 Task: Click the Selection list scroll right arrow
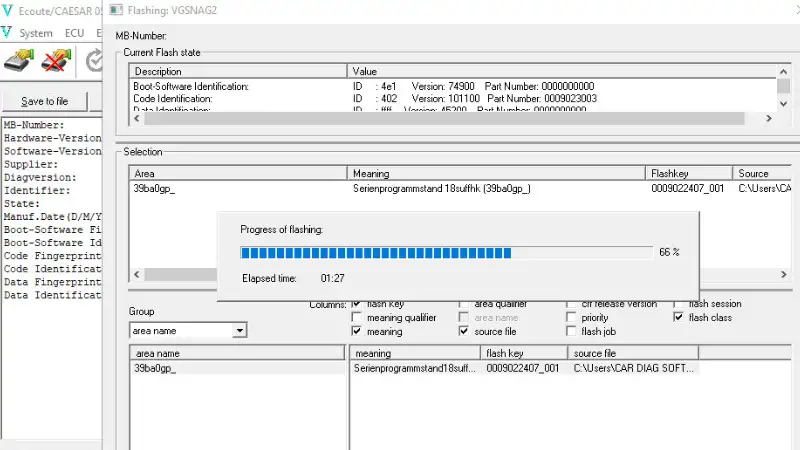pos(784,274)
